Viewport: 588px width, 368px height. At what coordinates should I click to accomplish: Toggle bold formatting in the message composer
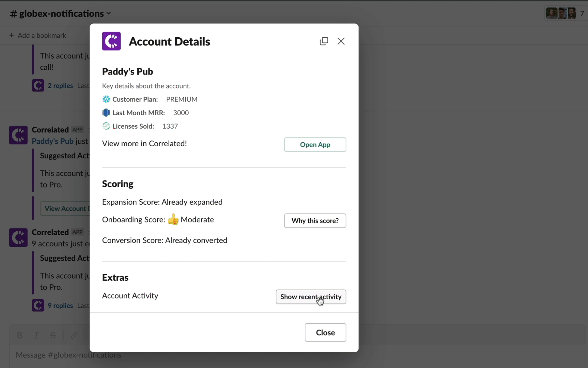[x=20, y=335]
